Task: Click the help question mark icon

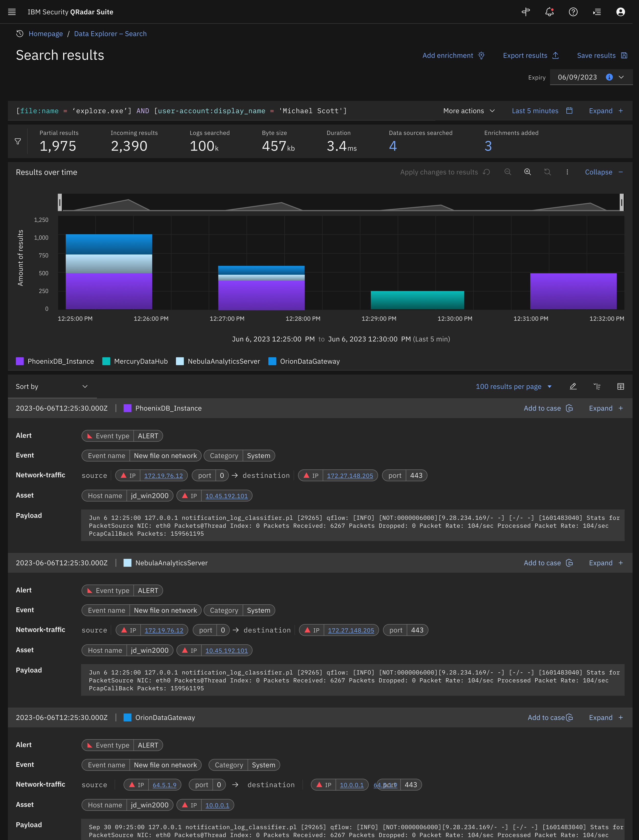Action: point(573,12)
